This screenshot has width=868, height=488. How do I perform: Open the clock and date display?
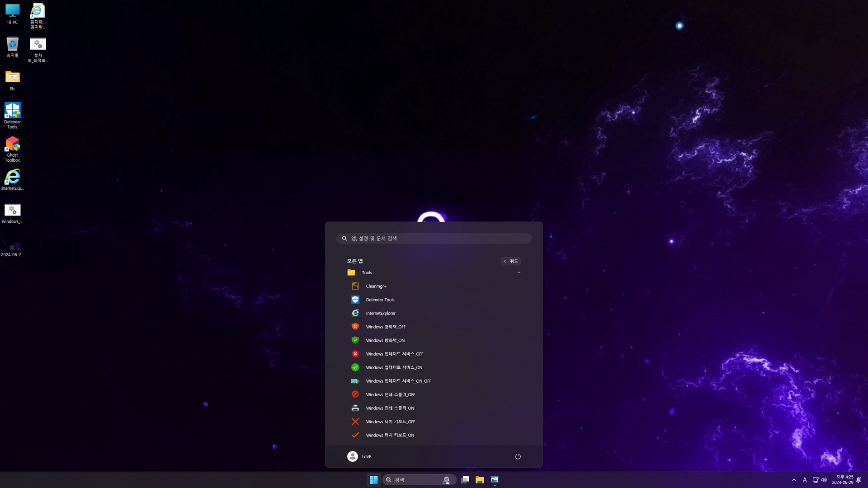tap(842, 480)
